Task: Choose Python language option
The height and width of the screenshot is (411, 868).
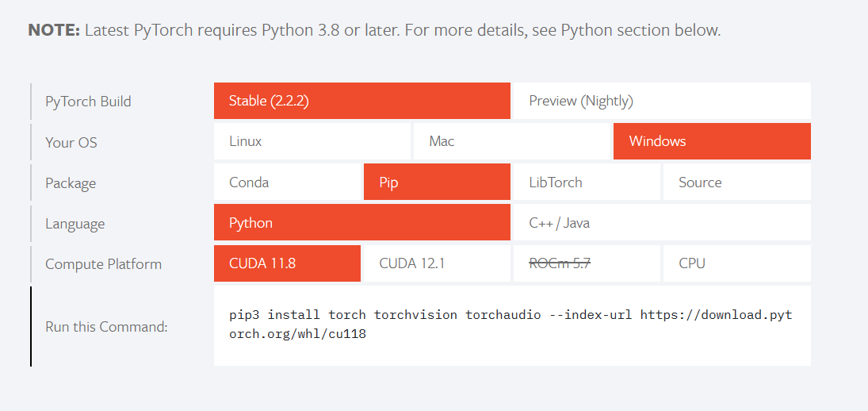Action: tap(361, 223)
